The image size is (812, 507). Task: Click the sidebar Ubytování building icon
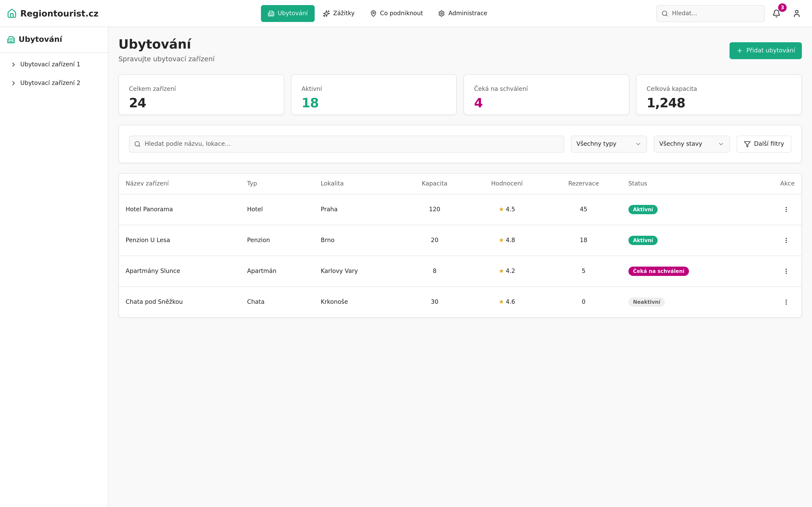pyautogui.click(x=11, y=40)
